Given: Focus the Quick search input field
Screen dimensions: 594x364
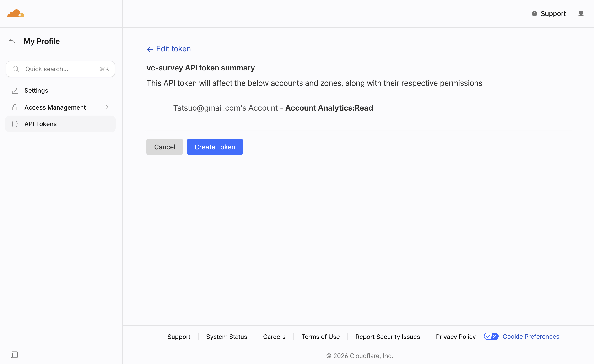Looking at the screenshot, I should pyautogui.click(x=60, y=69).
